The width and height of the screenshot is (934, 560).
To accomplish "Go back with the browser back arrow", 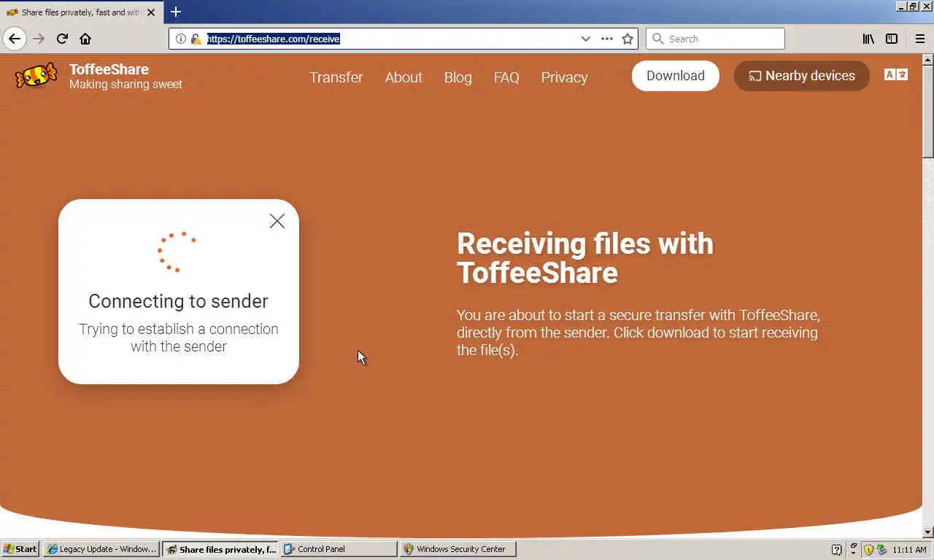I will [15, 39].
